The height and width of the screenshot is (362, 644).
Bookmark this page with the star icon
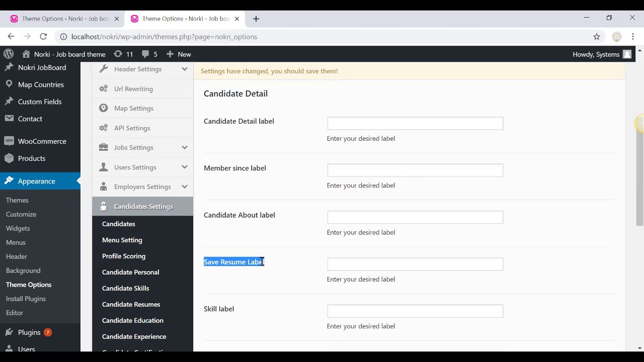(x=597, y=36)
